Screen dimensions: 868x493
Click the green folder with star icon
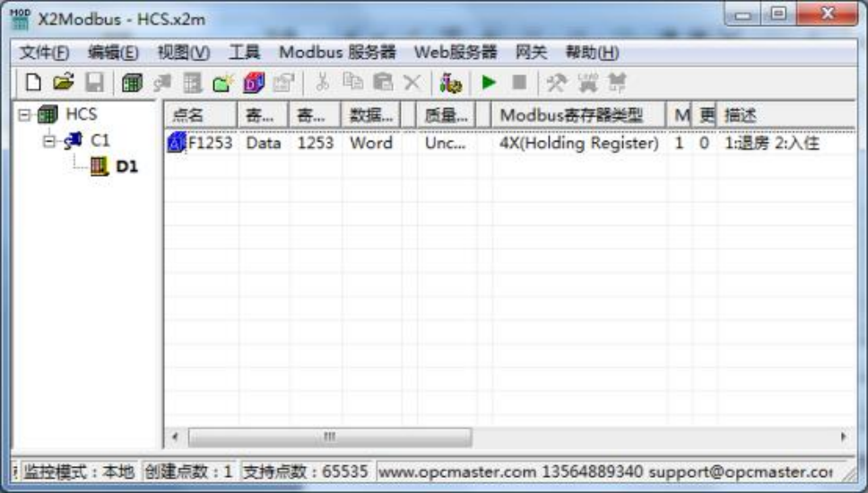[223, 83]
